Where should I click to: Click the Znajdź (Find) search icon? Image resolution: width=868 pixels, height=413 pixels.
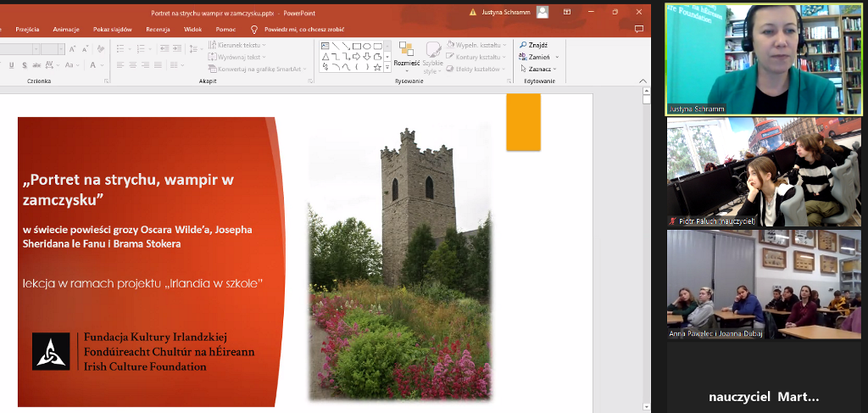pos(524,45)
